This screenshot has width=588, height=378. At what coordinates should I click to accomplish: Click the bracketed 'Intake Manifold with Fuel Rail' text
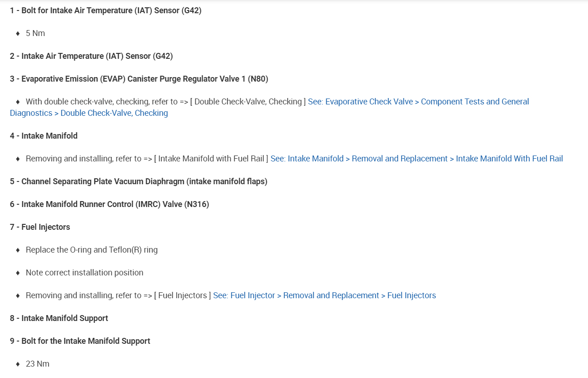(x=211, y=159)
